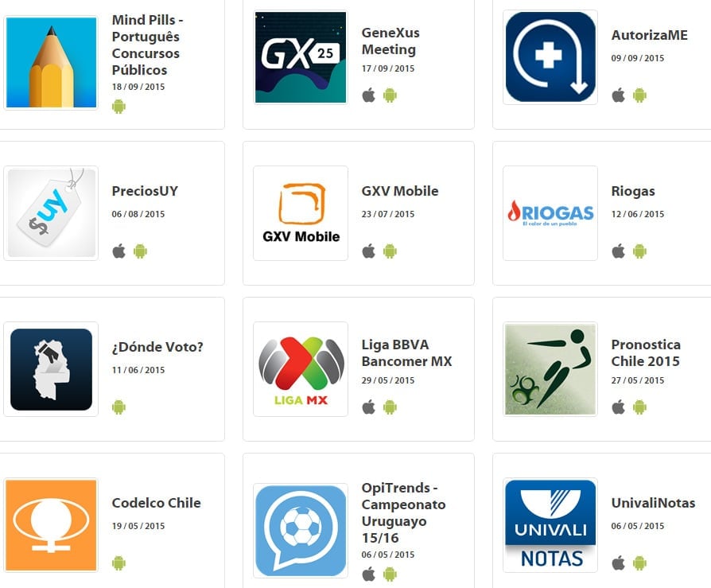Click the Apple icon under PreciosUY
Viewport: 711px width, 588px height.
coord(118,251)
